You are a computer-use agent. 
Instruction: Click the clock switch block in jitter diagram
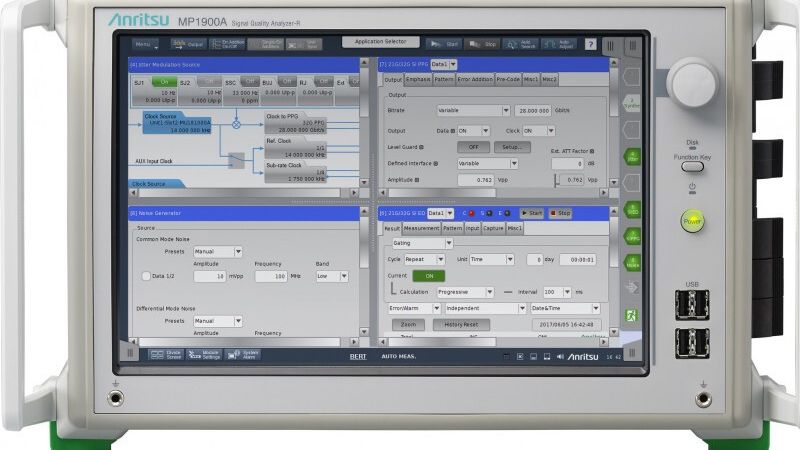(x=236, y=161)
